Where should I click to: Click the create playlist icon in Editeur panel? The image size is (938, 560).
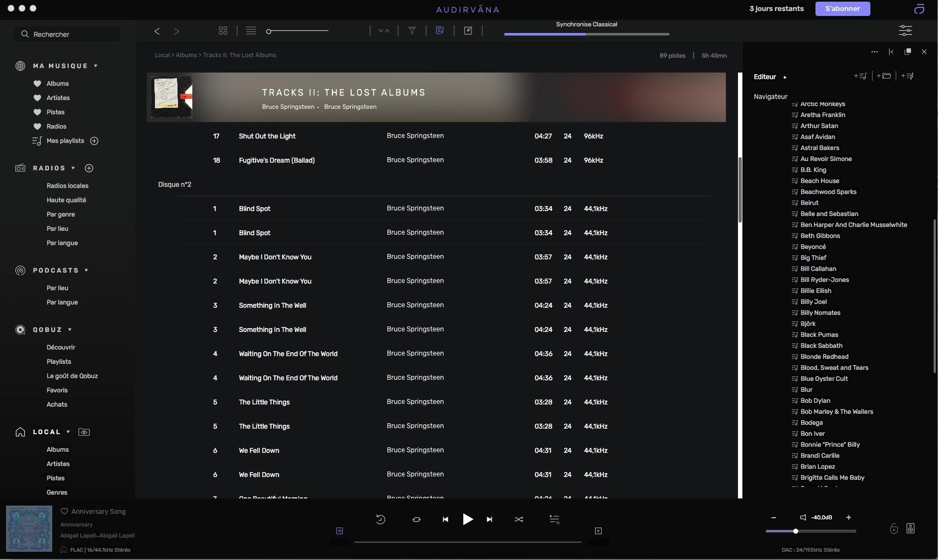click(861, 76)
